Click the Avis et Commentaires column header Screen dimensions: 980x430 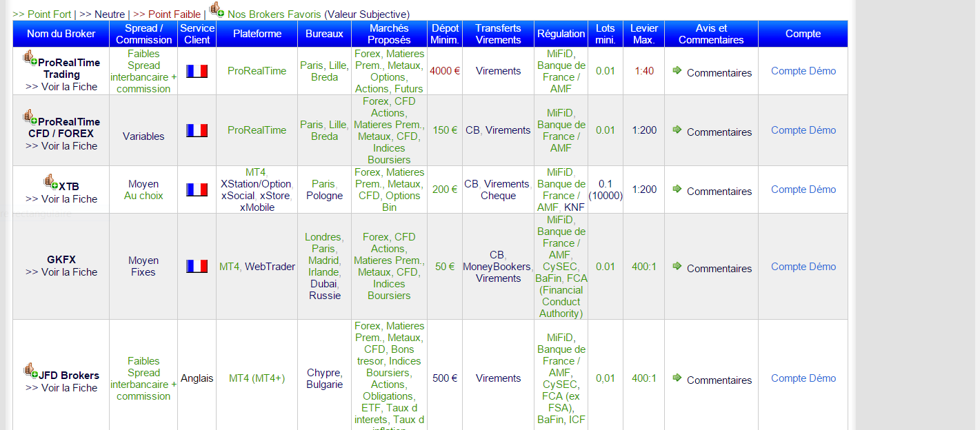(711, 34)
